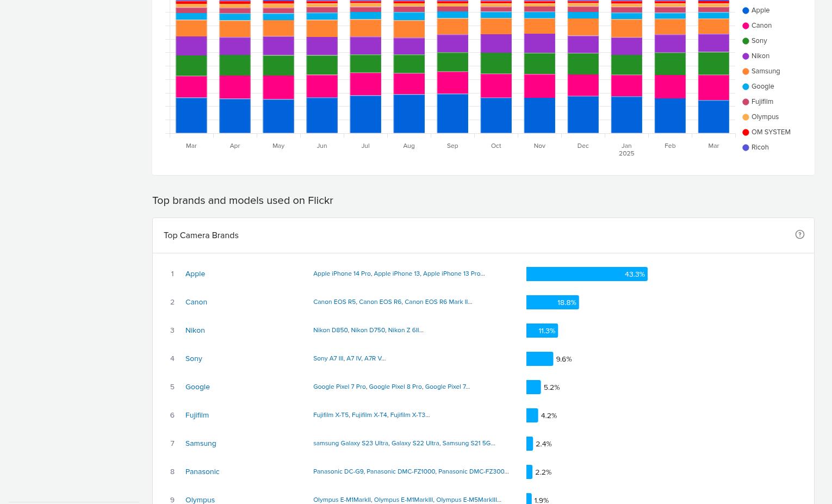Viewport: 832px width, 504px height.
Task: Open the Panasonic brand link
Action: coord(202,472)
